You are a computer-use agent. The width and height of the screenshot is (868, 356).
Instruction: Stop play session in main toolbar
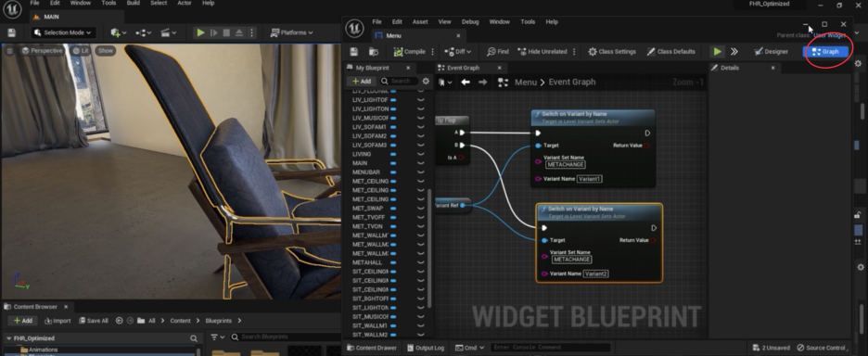coord(226,32)
